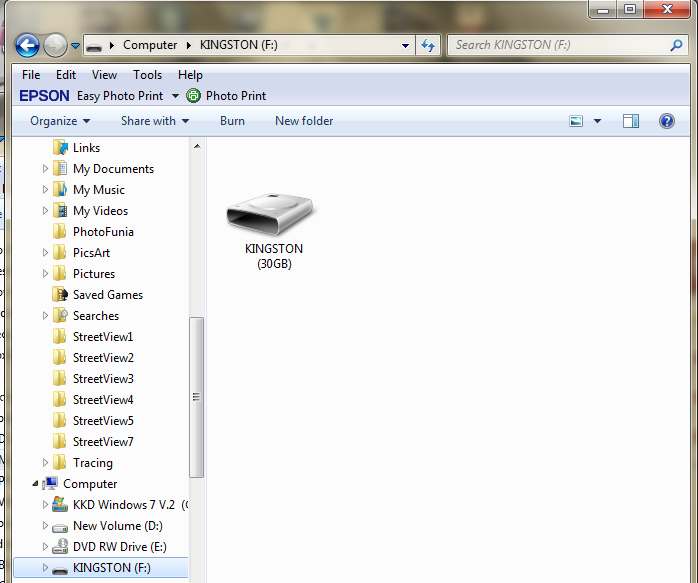Open the File menu
Image resolution: width=698 pixels, height=583 pixels.
pos(31,75)
